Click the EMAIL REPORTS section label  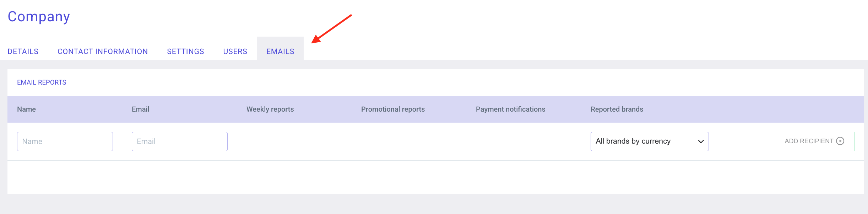click(42, 82)
